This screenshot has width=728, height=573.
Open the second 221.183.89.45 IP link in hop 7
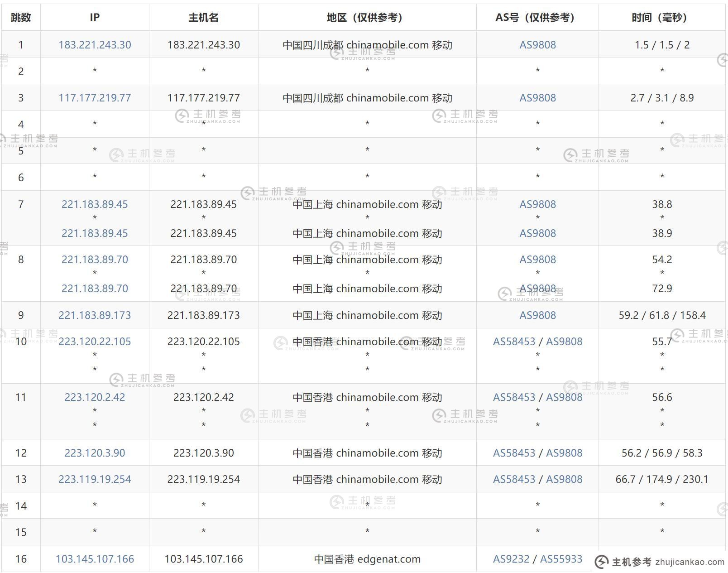pyautogui.click(x=95, y=233)
